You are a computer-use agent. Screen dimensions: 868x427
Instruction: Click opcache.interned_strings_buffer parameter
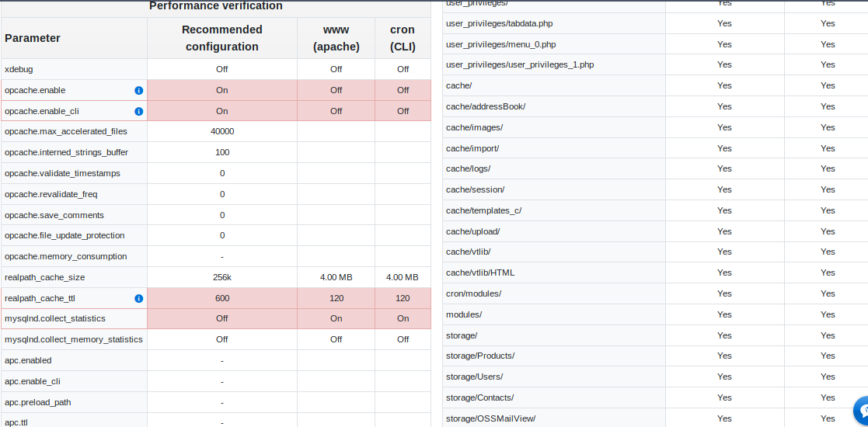[66, 152]
